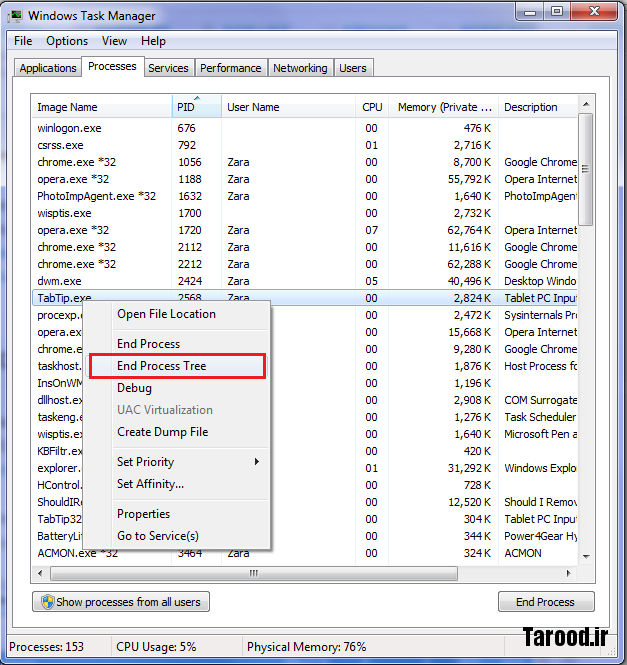Sort by the PID column header

point(197,107)
